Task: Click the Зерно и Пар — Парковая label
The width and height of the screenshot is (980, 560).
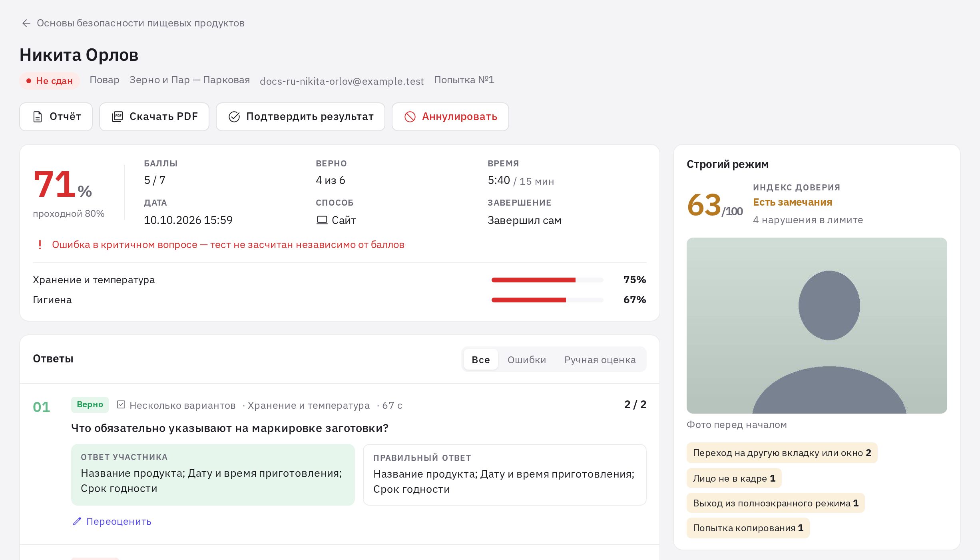Action: point(189,80)
